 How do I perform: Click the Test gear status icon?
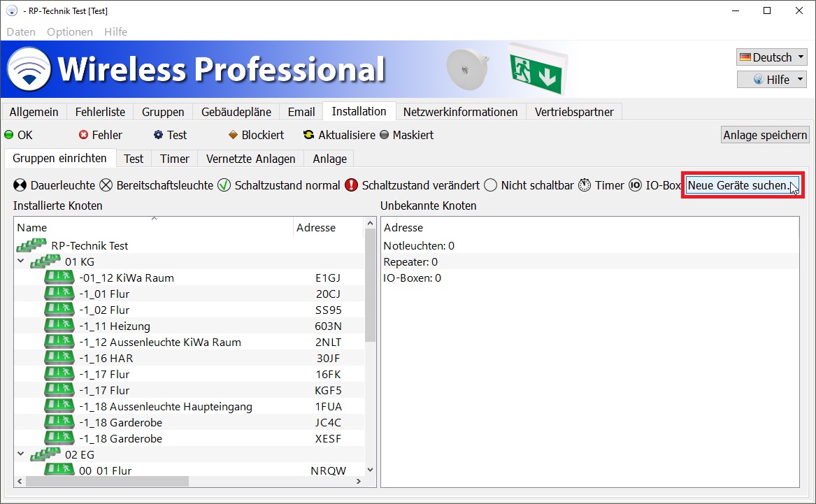[158, 135]
